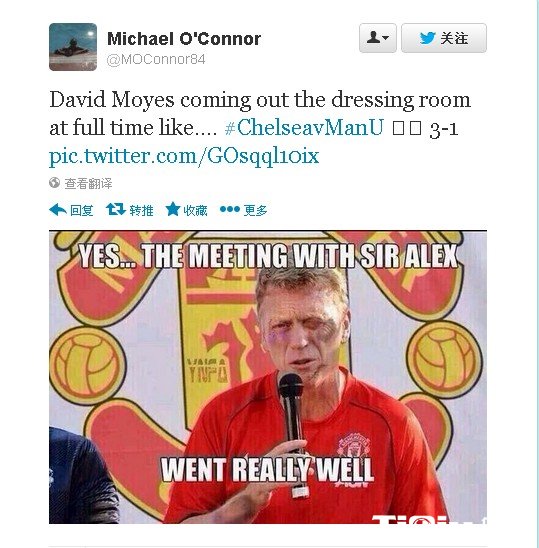Screen dimensions: 539x548
Task: Open the David Moyes meme image
Action: click(268, 377)
